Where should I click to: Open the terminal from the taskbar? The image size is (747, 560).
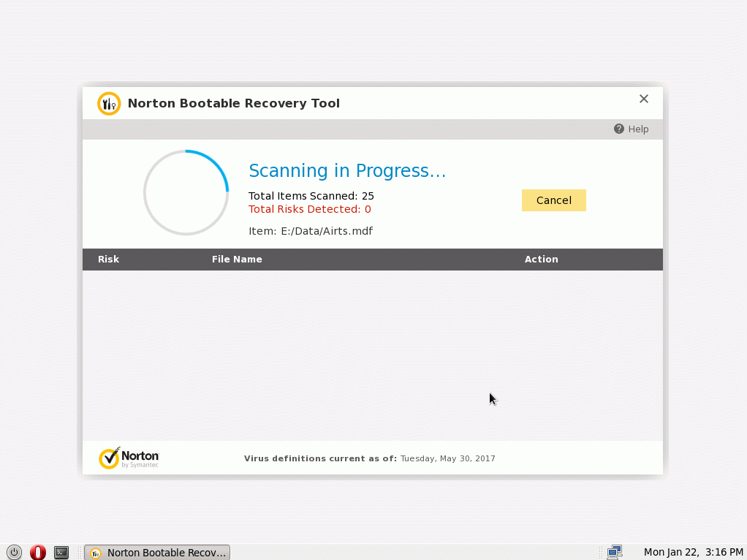[61, 553]
